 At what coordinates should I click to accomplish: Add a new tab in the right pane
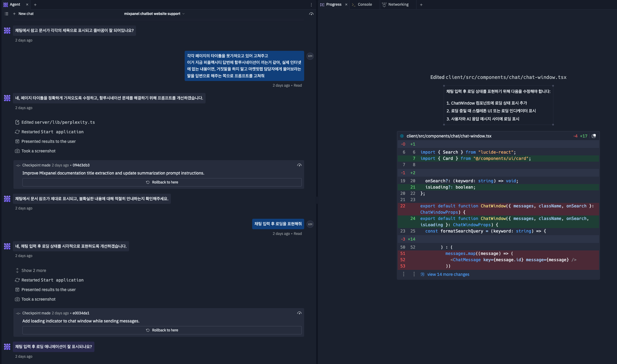[x=421, y=4]
